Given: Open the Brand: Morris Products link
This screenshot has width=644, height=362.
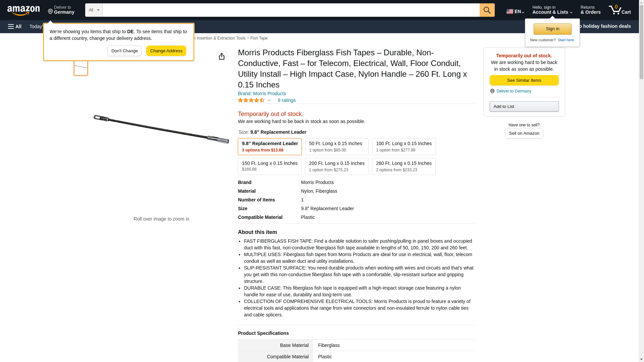Looking at the screenshot, I should point(262,94).
